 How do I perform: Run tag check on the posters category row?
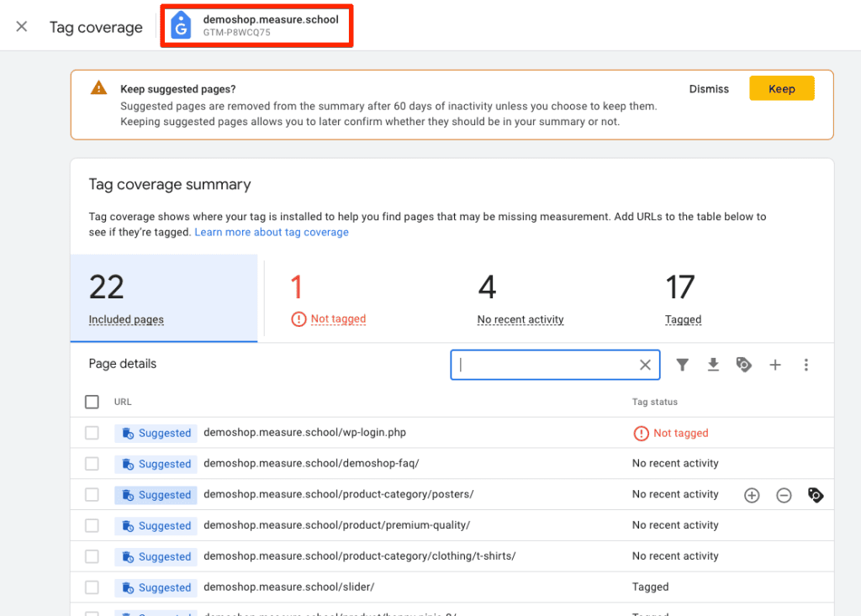(816, 495)
